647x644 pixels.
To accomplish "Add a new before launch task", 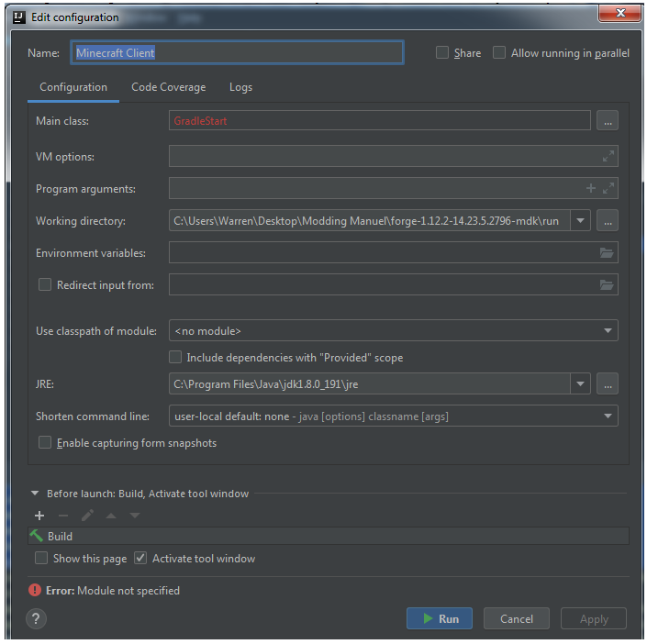I will pyautogui.click(x=39, y=516).
